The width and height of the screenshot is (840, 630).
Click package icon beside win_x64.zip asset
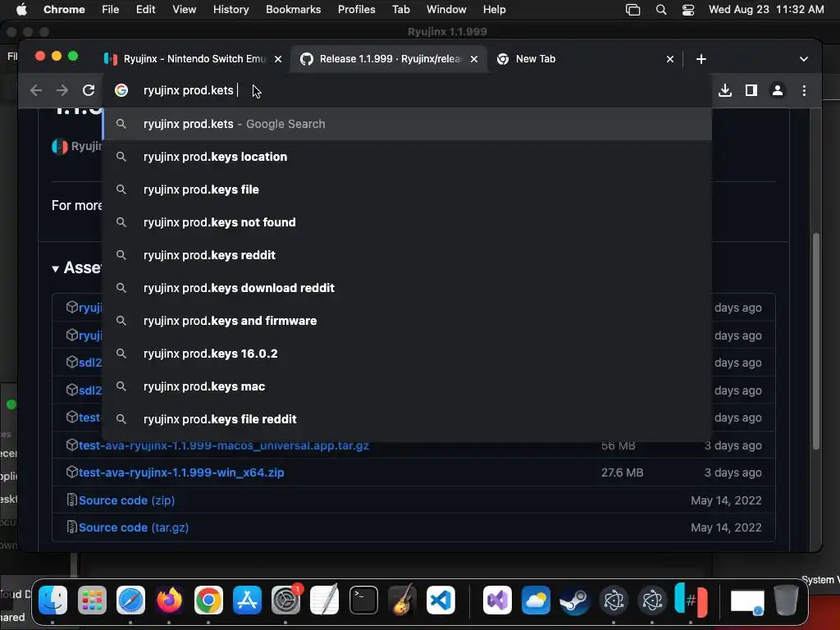[x=72, y=472]
